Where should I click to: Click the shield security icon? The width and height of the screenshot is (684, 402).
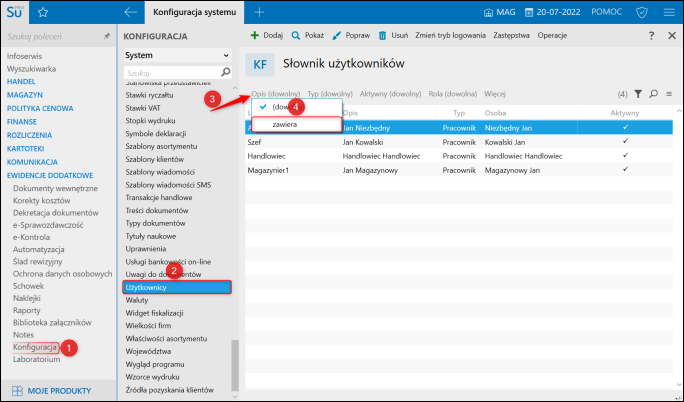tap(642, 12)
